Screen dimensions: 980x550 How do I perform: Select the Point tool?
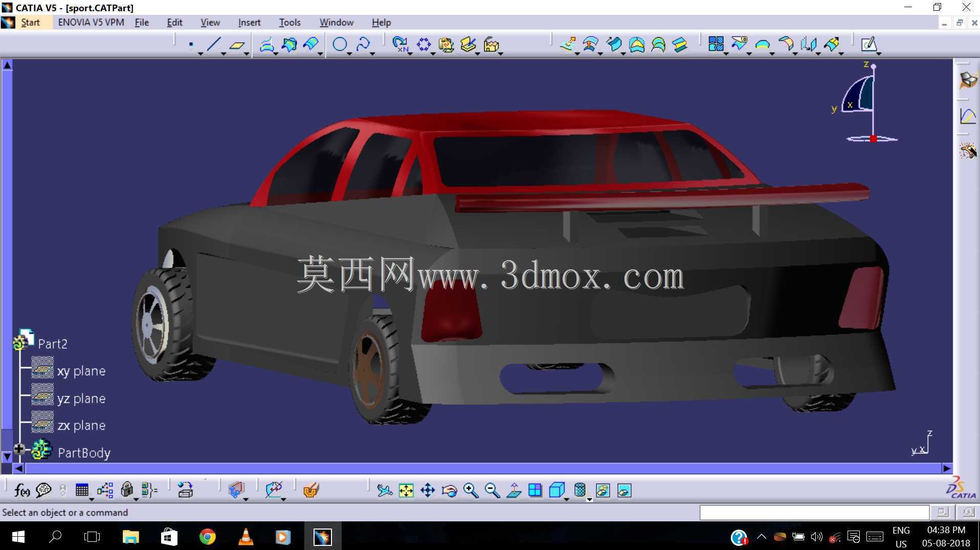(191, 44)
